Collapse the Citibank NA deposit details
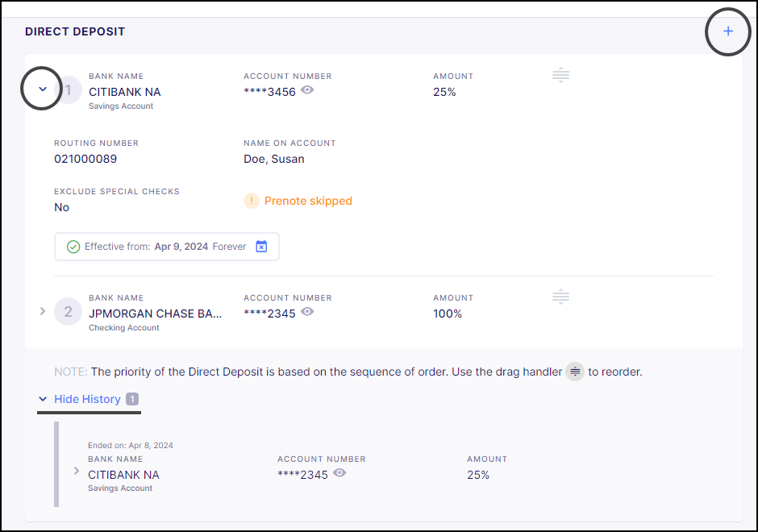 [44, 89]
